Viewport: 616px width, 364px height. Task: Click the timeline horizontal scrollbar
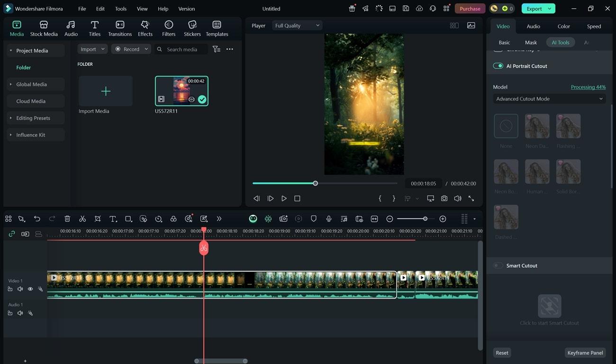point(221,361)
